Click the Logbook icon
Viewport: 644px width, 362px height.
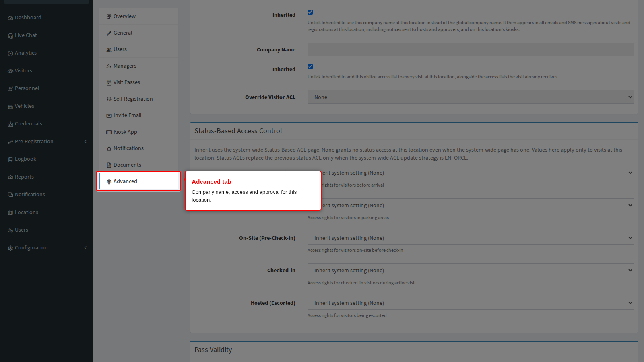pos(10,160)
